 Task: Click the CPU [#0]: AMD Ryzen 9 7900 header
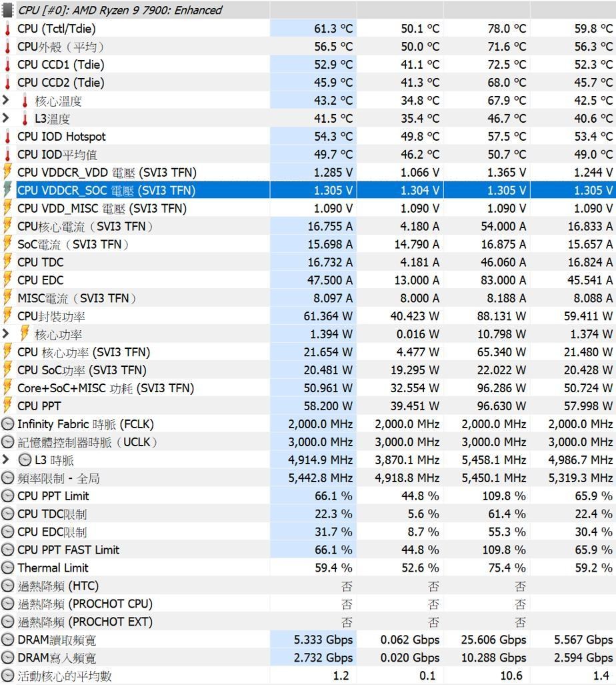tap(120, 10)
